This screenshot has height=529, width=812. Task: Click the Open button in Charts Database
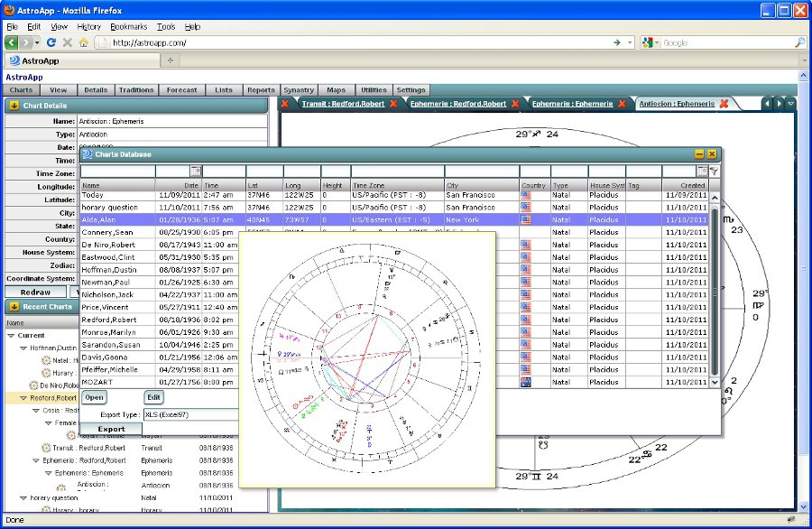coord(95,397)
